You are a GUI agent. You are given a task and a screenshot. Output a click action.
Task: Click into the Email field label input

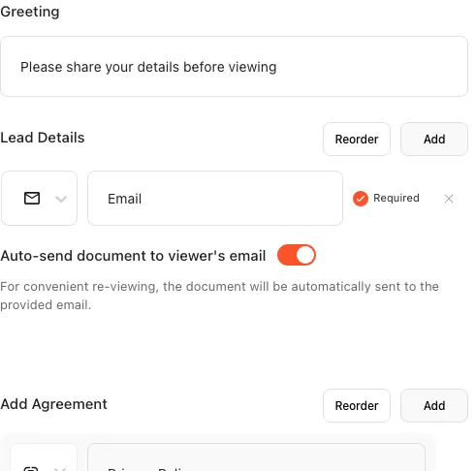[215, 199]
